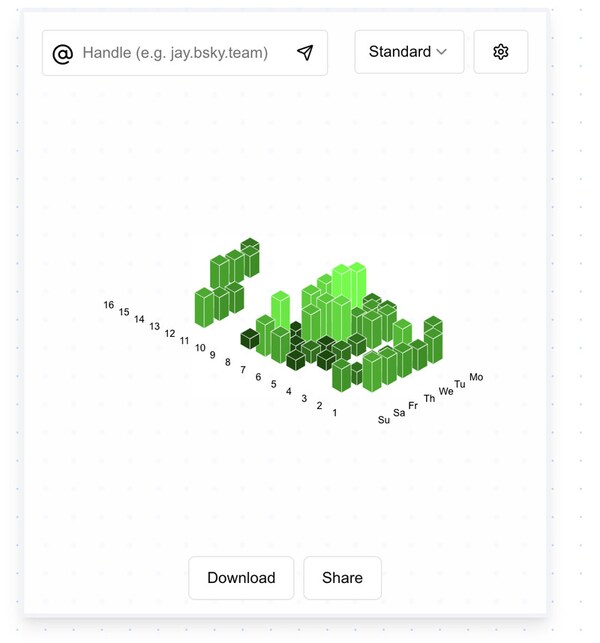Click the paper plane send icon
The height and width of the screenshot is (643, 600).
pyautogui.click(x=305, y=53)
